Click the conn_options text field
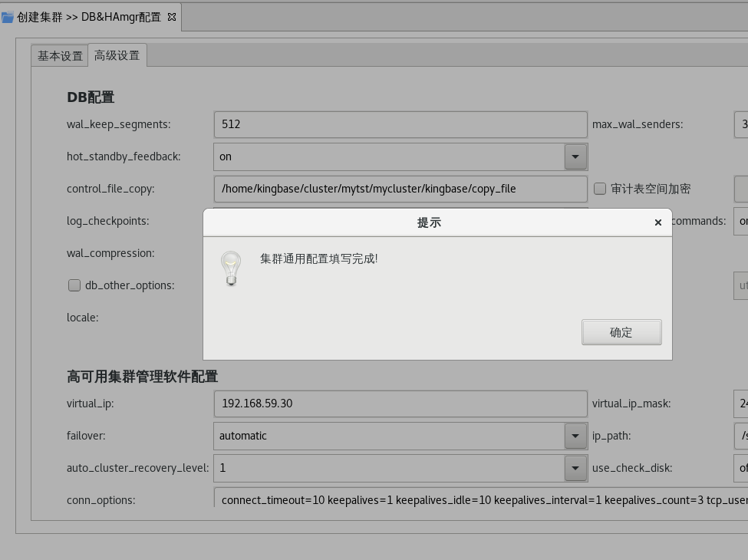 coord(480,499)
